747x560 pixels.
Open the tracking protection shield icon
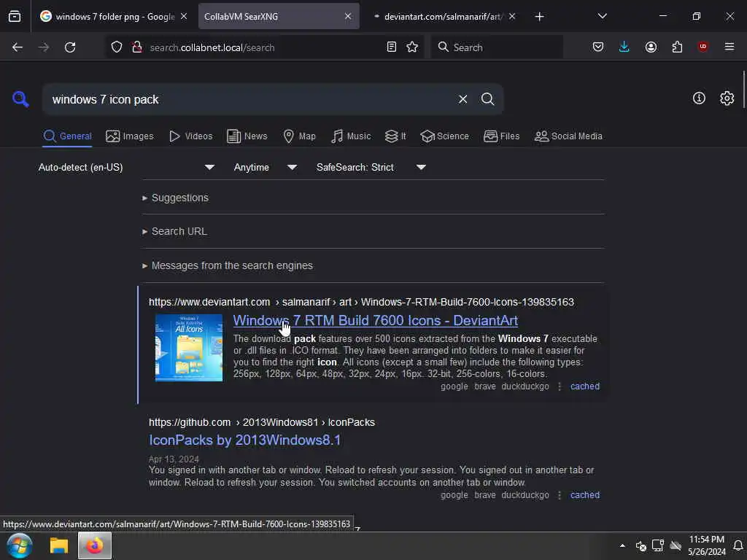tap(117, 47)
